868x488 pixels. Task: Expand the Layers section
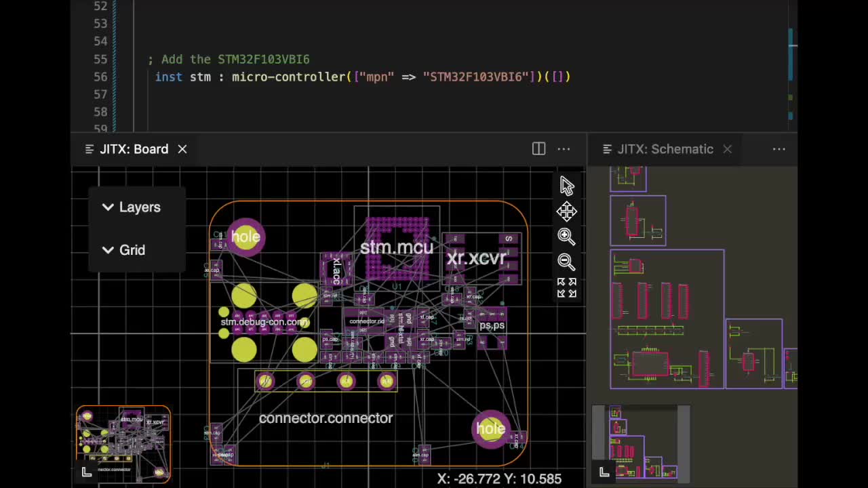point(132,207)
